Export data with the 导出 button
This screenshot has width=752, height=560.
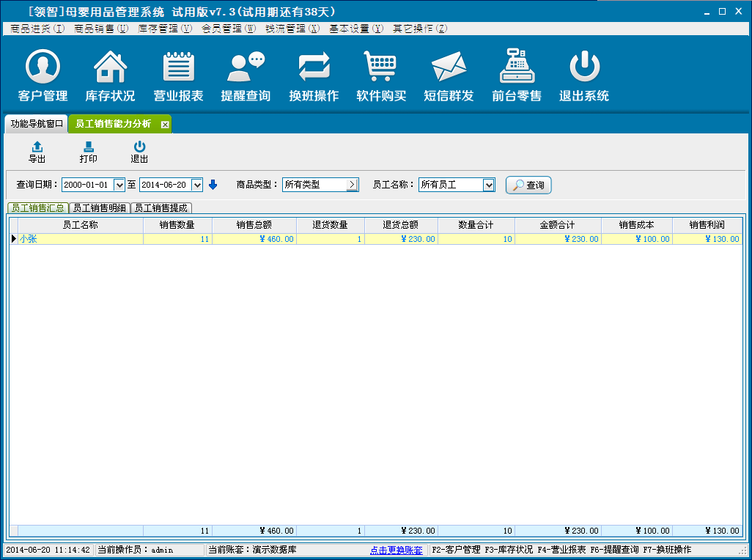click(x=37, y=152)
